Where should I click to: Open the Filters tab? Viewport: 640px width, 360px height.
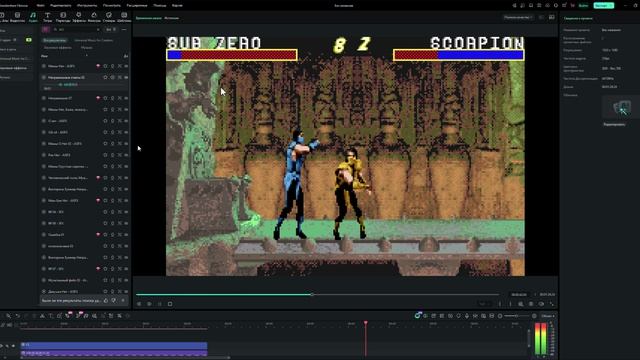pos(94,17)
